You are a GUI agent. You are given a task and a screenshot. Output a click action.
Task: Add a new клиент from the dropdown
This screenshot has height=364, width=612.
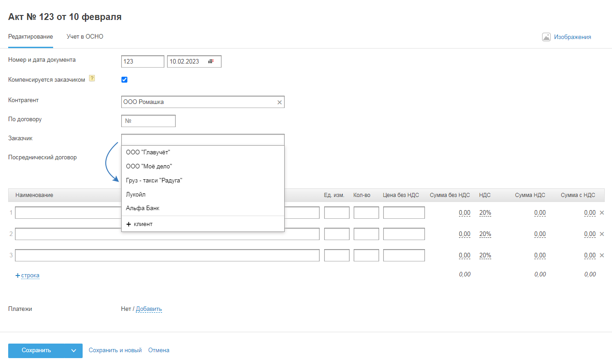[x=140, y=224]
